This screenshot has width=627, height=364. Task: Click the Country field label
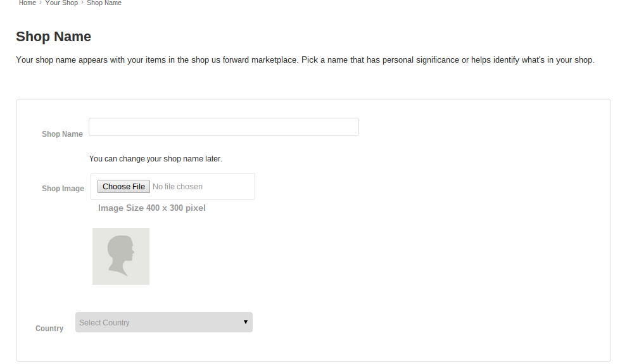49,329
